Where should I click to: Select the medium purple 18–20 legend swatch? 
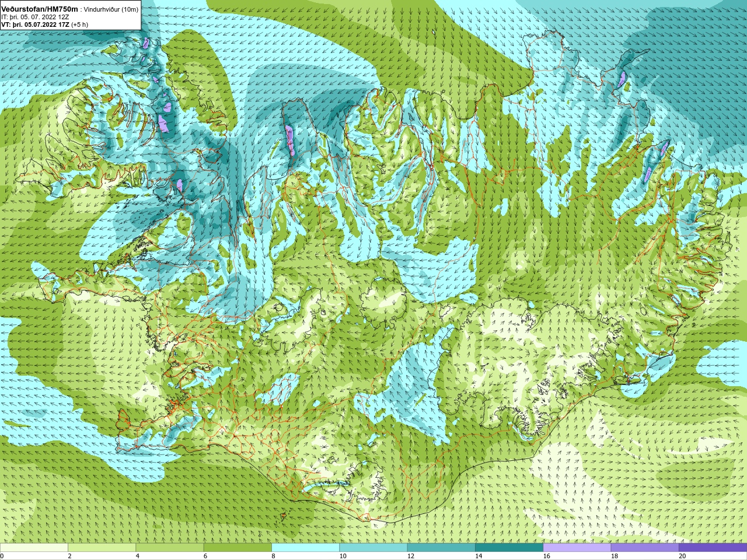coord(645,548)
